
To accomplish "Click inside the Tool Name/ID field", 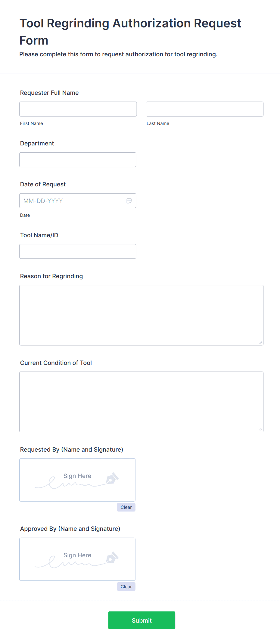I will (x=77, y=251).
